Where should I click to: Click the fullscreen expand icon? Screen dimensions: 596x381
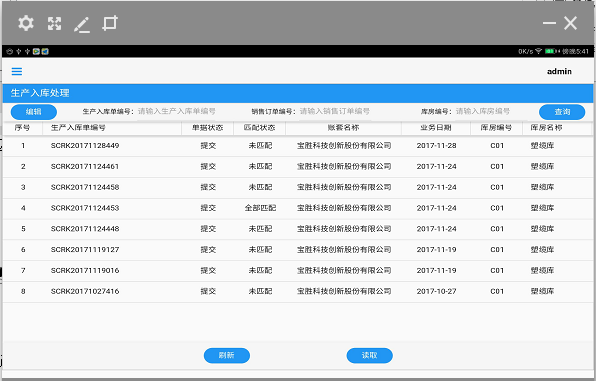coord(54,24)
